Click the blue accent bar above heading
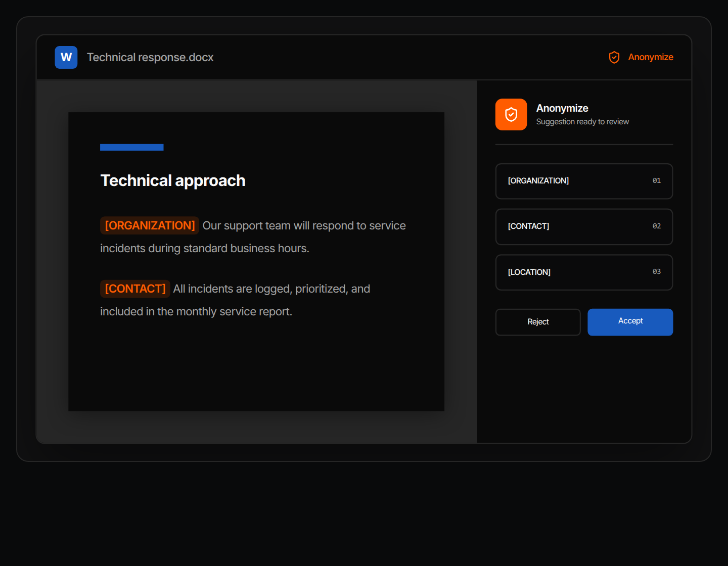The width and height of the screenshot is (728, 566). pyautogui.click(x=132, y=147)
